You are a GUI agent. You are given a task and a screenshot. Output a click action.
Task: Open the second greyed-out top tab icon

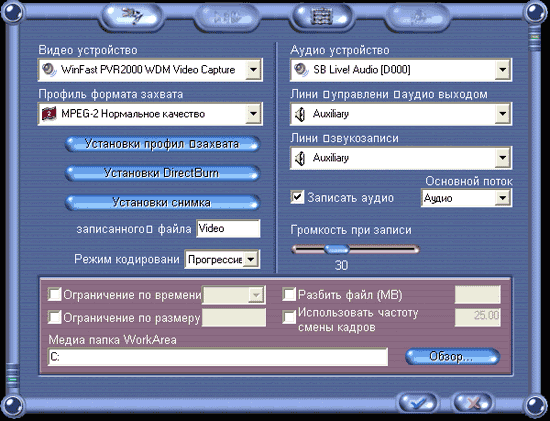(227, 17)
